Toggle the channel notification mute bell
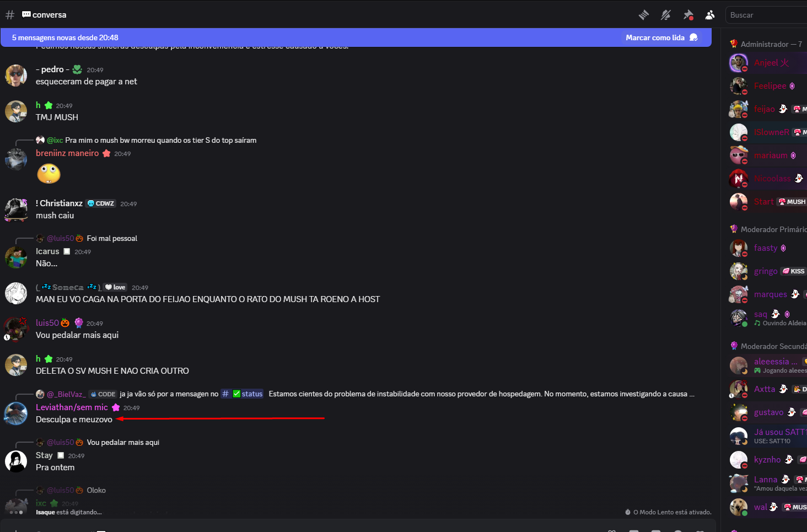 click(x=665, y=15)
